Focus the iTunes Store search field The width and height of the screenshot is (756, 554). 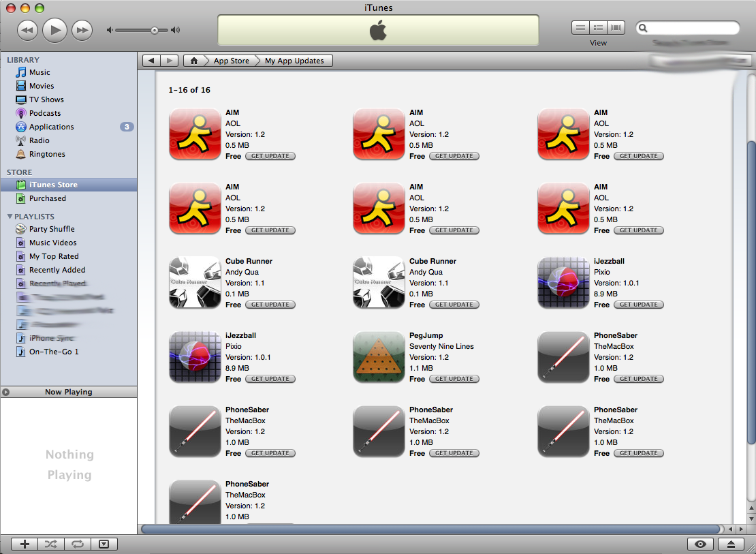pyautogui.click(x=687, y=28)
